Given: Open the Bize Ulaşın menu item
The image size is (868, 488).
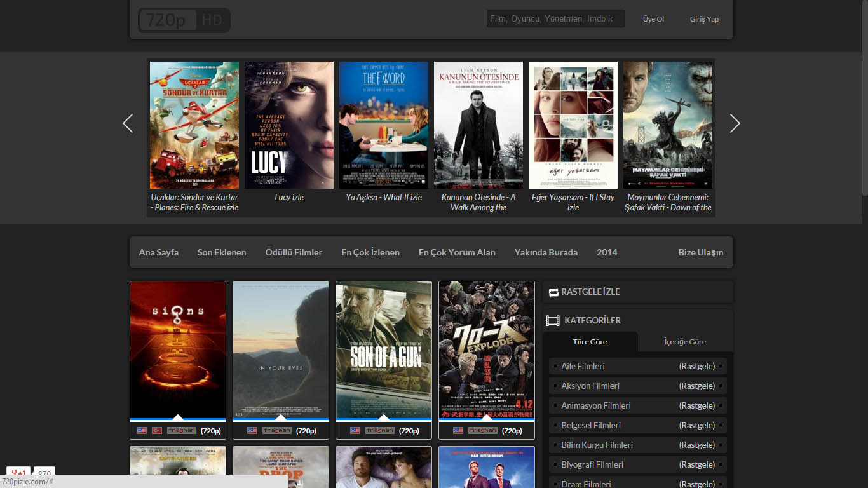Looking at the screenshot, I should pos(701,252).
